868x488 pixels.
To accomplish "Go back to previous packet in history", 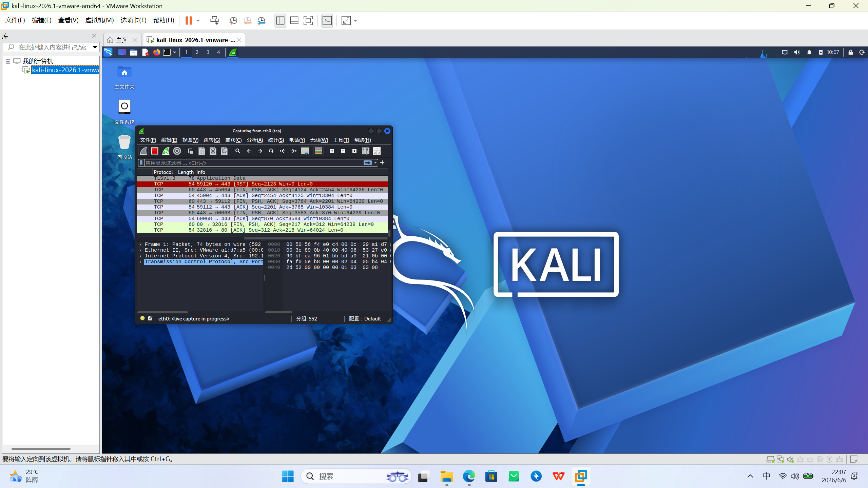I will (249, 151).
